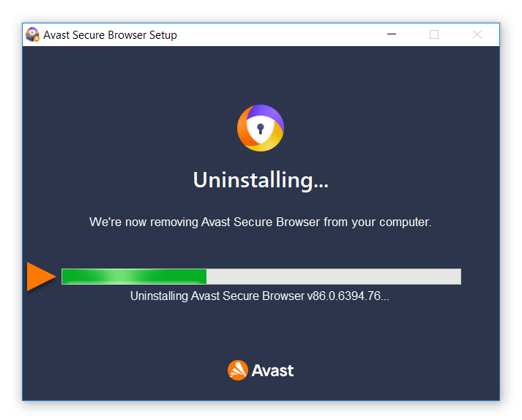Click the Avast Secure Browser shield logo

point(260,128)
